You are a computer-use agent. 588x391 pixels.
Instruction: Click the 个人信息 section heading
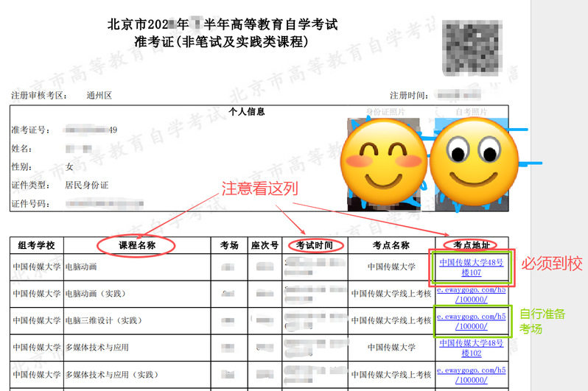point(247,113)
